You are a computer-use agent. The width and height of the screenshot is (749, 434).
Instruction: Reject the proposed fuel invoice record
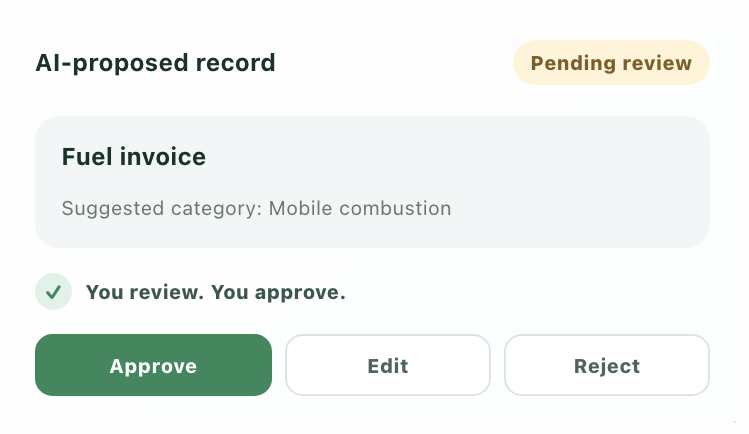pyautogui.click(x=607, y=365)
